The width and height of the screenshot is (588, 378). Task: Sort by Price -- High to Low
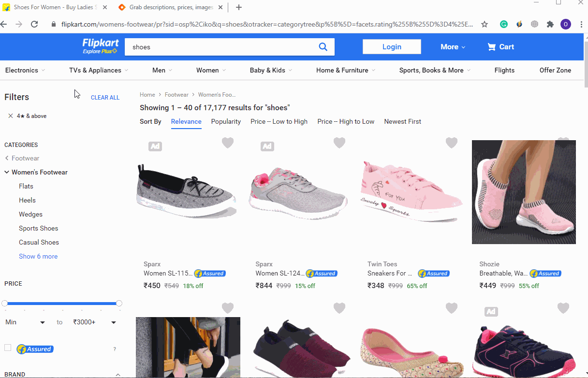click(346, 121)
